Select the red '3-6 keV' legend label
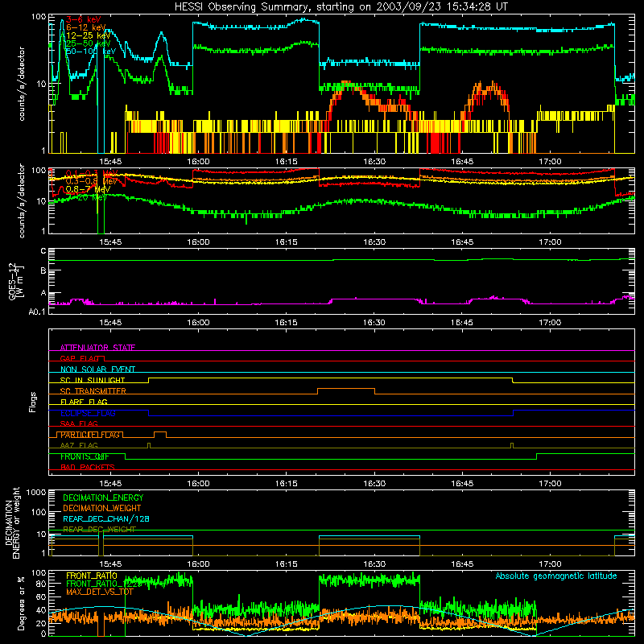This screenshot has width=644, height=644. (x=83, y=19)
